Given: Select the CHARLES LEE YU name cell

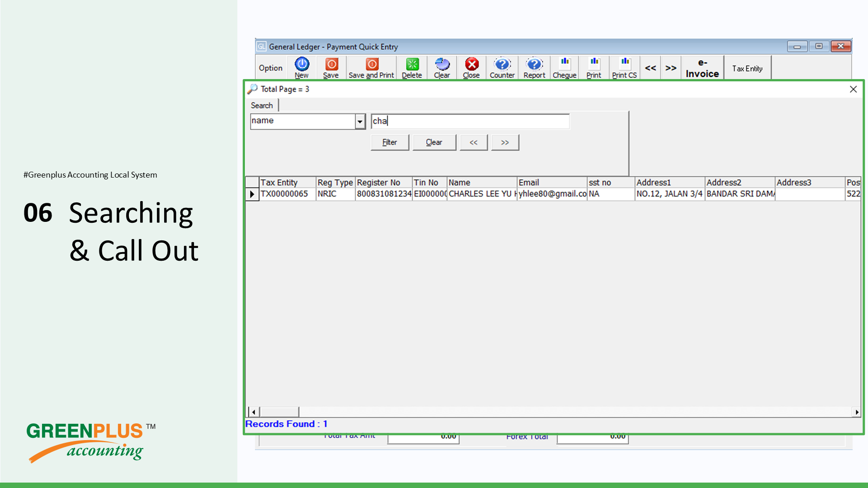Looking at the screenshot, I should coord(482,194).
